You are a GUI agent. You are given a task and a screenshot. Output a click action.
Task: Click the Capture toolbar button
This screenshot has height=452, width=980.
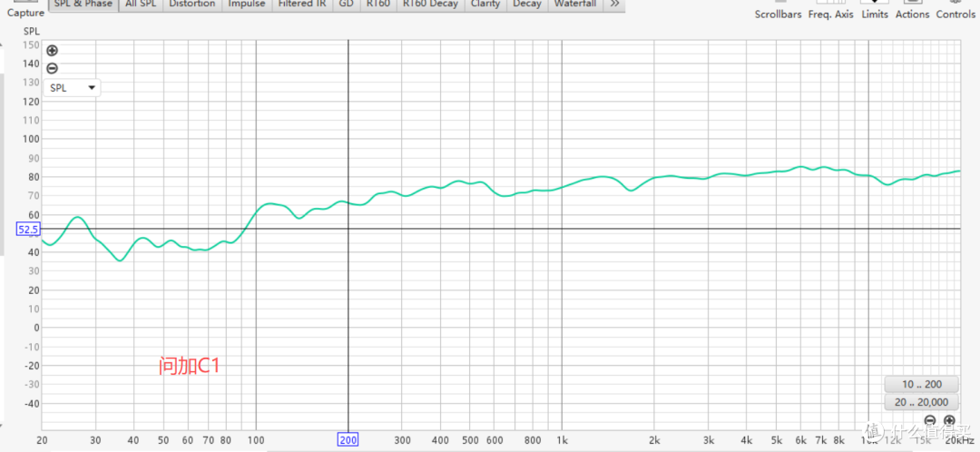click(25, 9)
